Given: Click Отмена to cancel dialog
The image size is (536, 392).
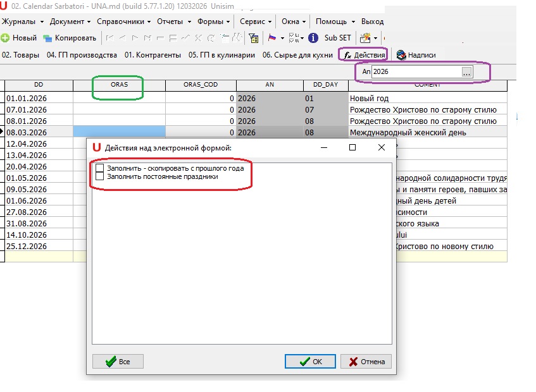Looking at the screenshot, I should (367, 361).
